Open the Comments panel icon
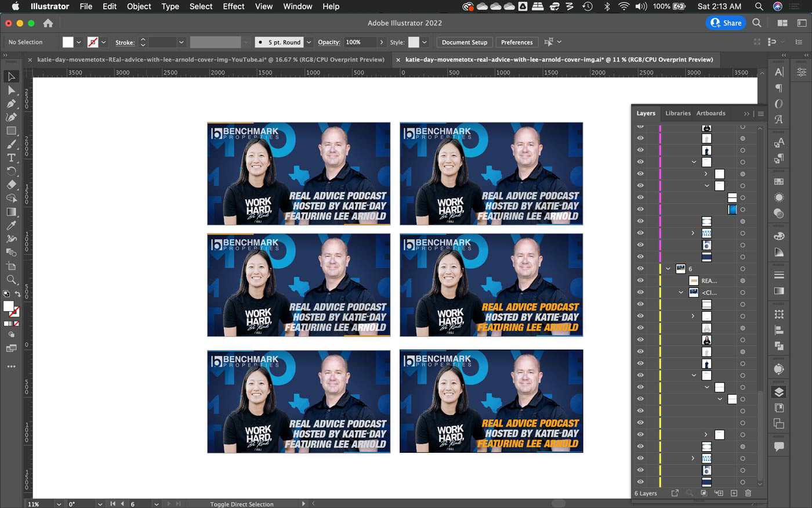This screenshot has width=812, height=508. [x=779, y=446]
